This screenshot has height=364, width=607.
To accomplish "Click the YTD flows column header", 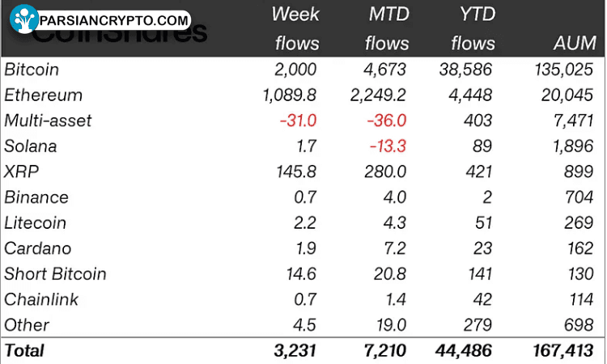I will (x=473, y=28).
